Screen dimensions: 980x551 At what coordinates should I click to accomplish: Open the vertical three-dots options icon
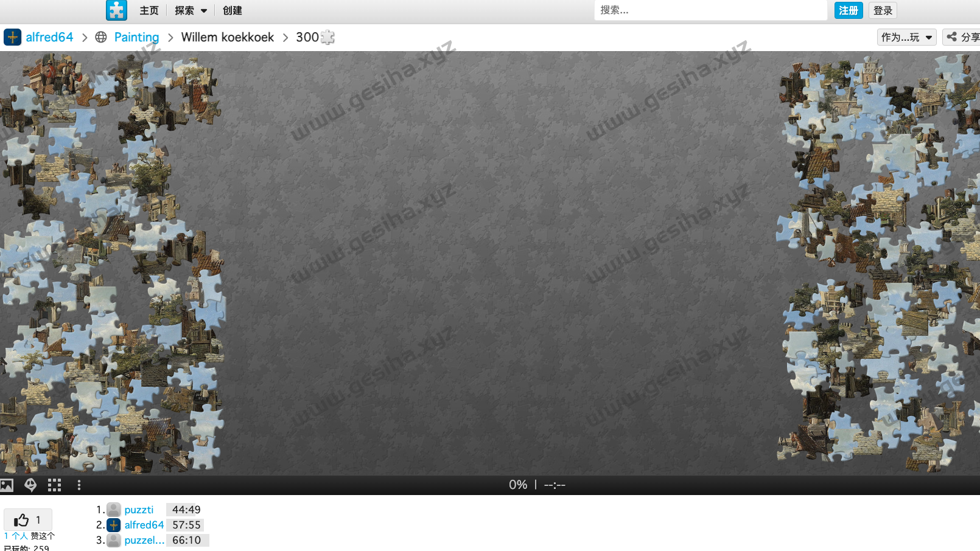(x=79, y=485)
